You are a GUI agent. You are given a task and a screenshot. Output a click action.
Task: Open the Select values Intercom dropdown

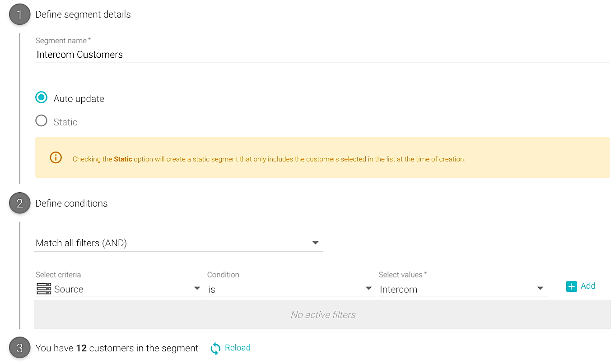[x=462, y=289]
